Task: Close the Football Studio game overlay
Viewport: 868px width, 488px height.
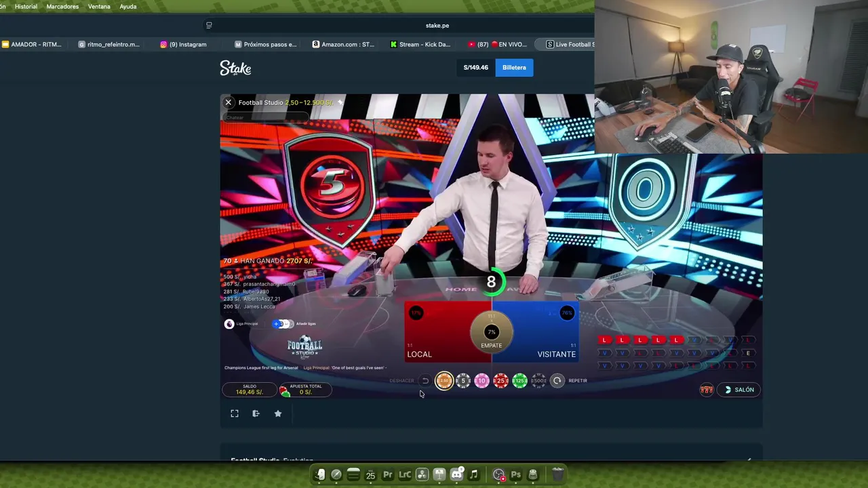Action: click(x=229, y=102)
